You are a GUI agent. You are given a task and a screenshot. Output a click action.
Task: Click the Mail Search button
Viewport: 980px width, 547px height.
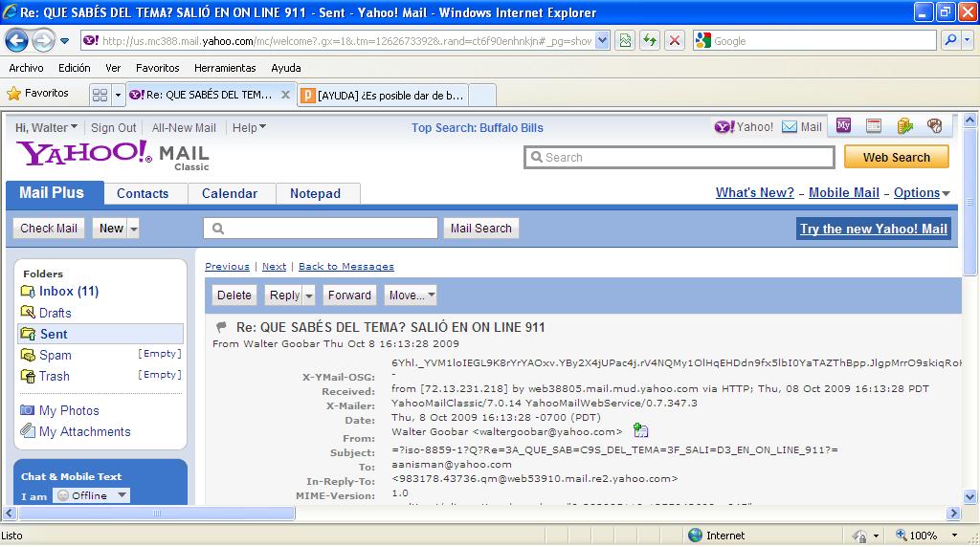pos(480,228)
